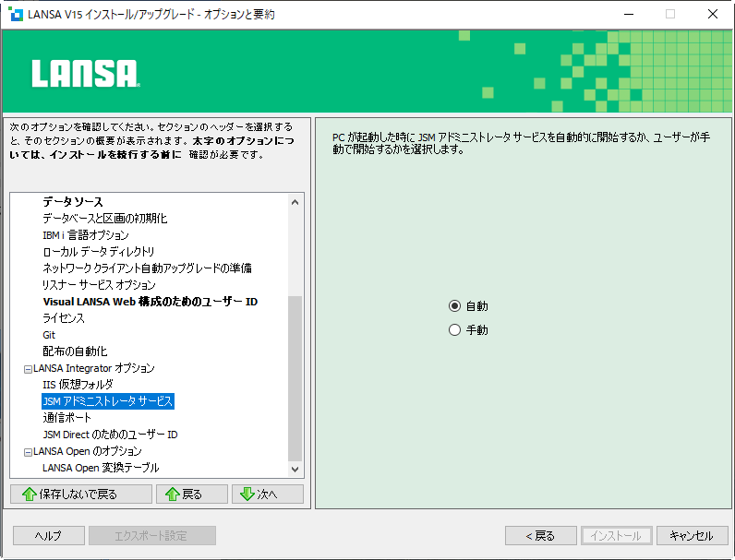Select 通信ポート item
This screenshot has height=560, width=735.
pyautogui.click(x=66, y=418)
